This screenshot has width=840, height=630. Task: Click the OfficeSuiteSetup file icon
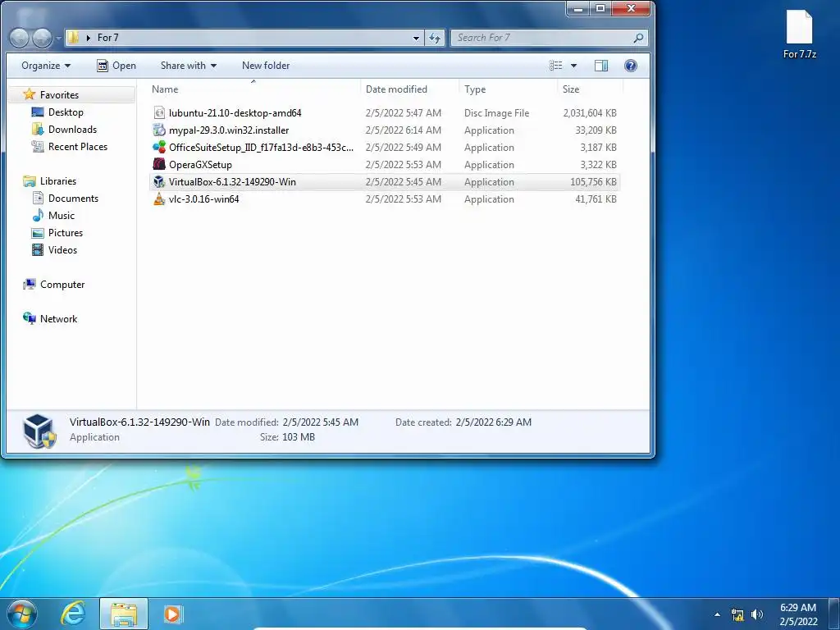(x=159, y=147)
